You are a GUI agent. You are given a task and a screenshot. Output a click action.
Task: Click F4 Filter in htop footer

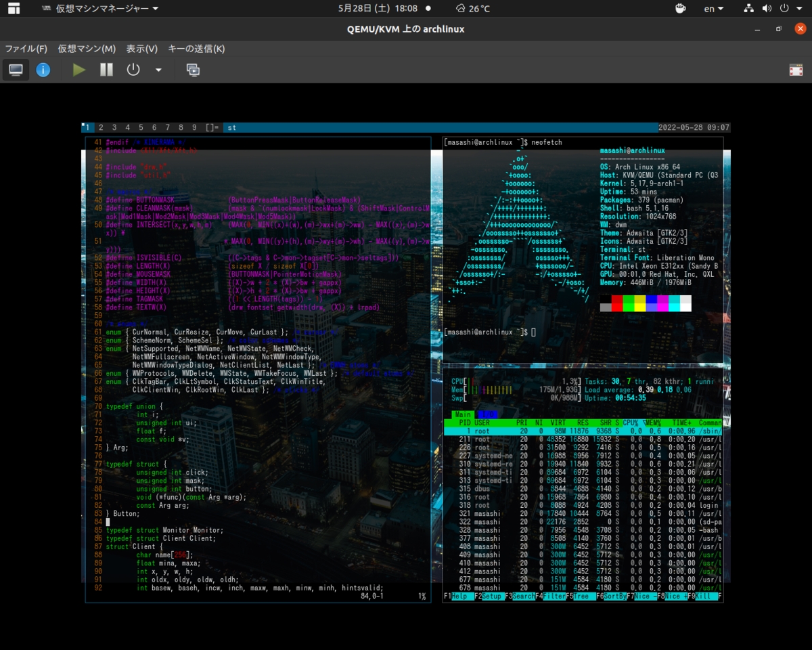[550, 597]
